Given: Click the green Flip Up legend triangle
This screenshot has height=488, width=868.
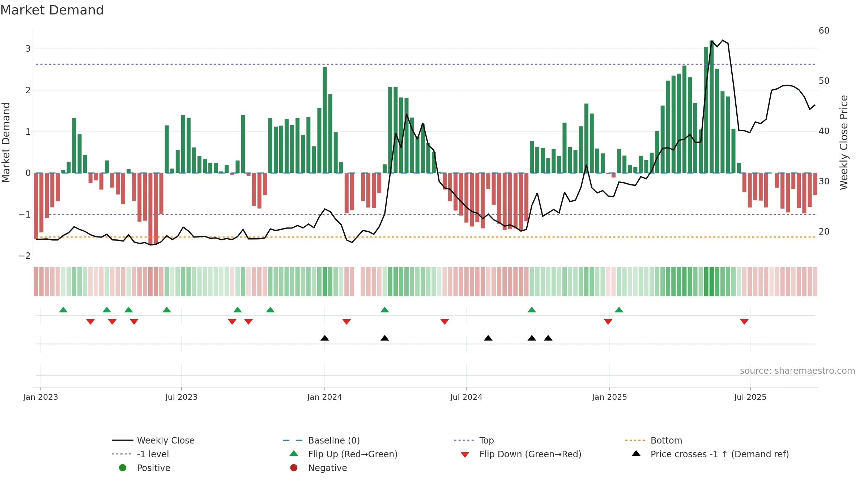Looking at the screenshot, I should tap(294, 453).
